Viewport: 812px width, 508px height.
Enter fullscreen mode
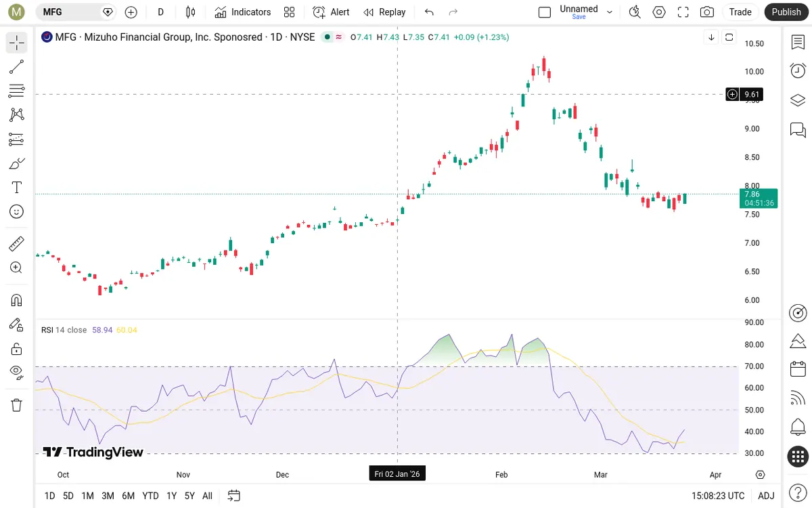[683, 12]
